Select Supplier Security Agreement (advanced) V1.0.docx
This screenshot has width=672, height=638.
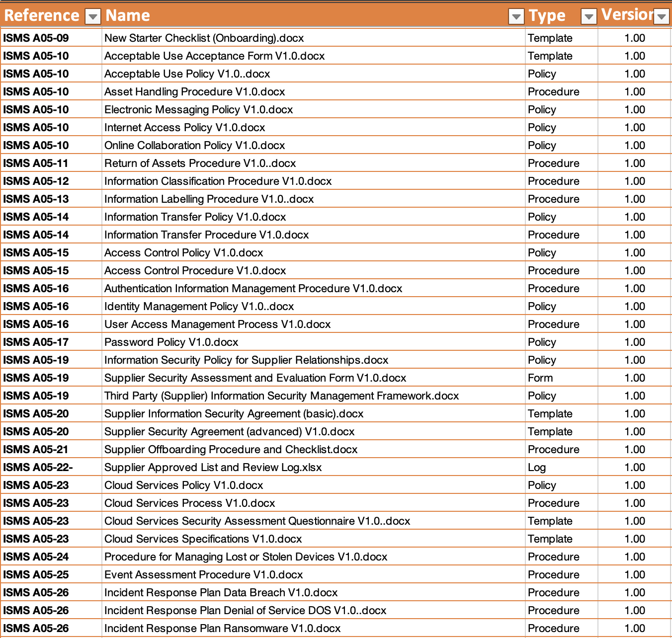point(314,431)
